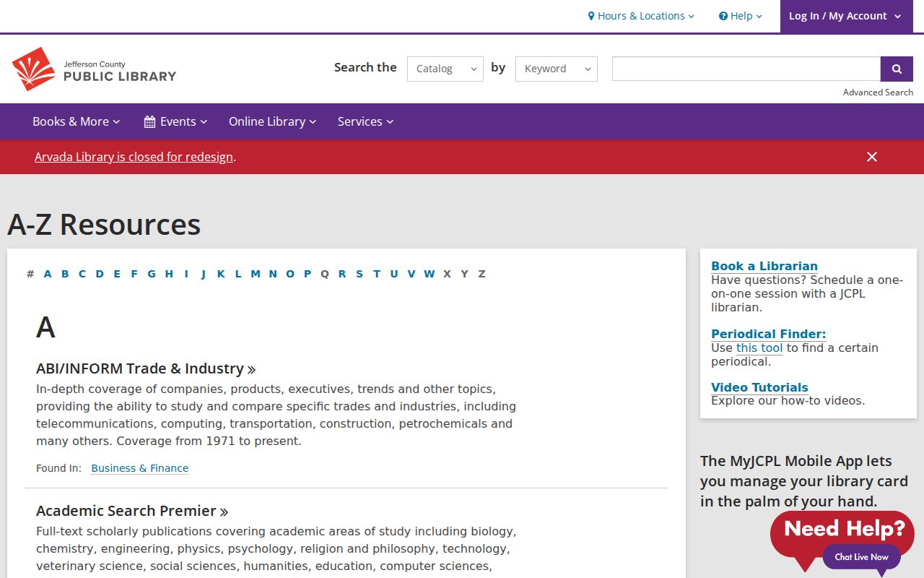Jump to letter A in A-Z index

tap(48, 274)
